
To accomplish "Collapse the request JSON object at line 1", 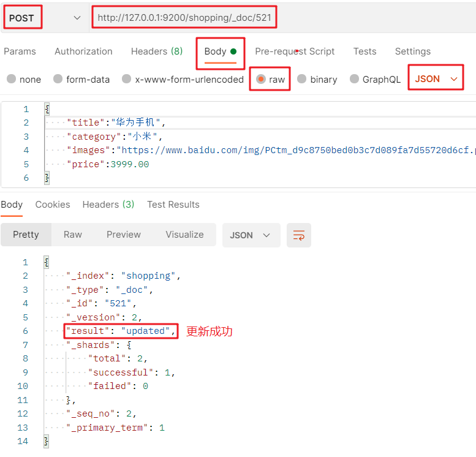I will point(47,109).
